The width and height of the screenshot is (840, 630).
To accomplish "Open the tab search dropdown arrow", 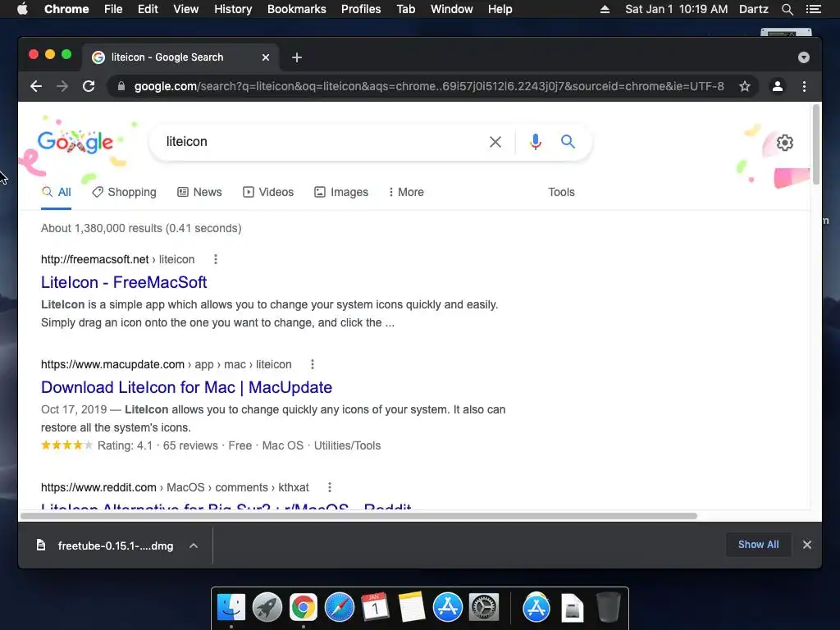I will pos(804,57).
